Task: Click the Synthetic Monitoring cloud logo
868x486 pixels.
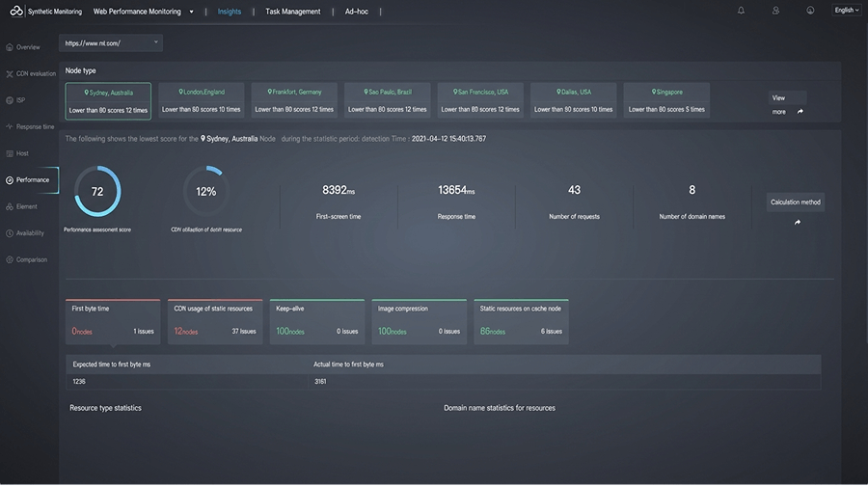Action: click(x=16, y=11)
